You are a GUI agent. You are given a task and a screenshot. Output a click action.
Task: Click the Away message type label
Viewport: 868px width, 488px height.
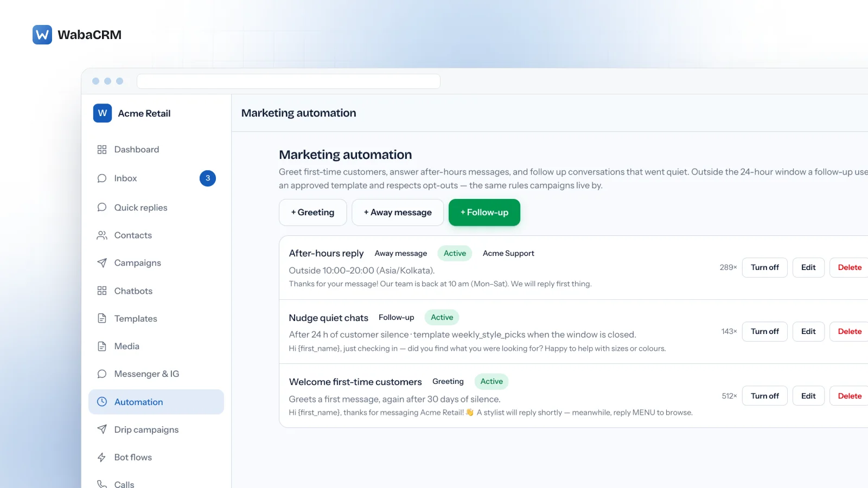tap(401, 253)
